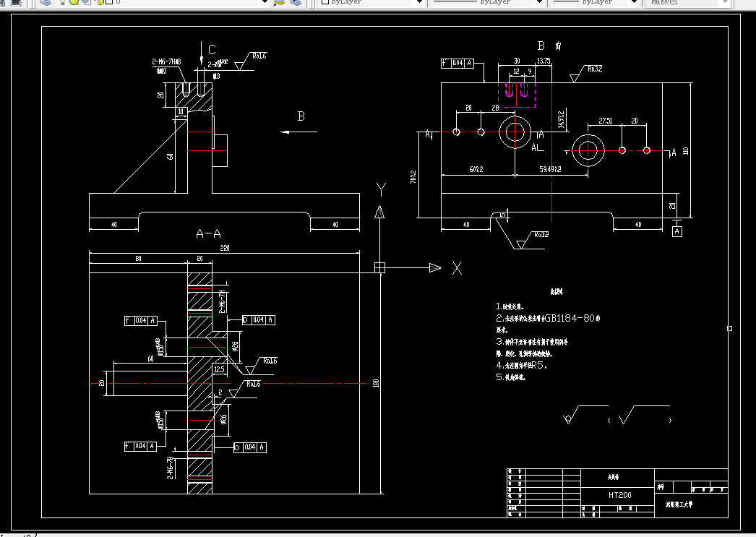Click the Layer Previous icon

click(x=296, y=2)
